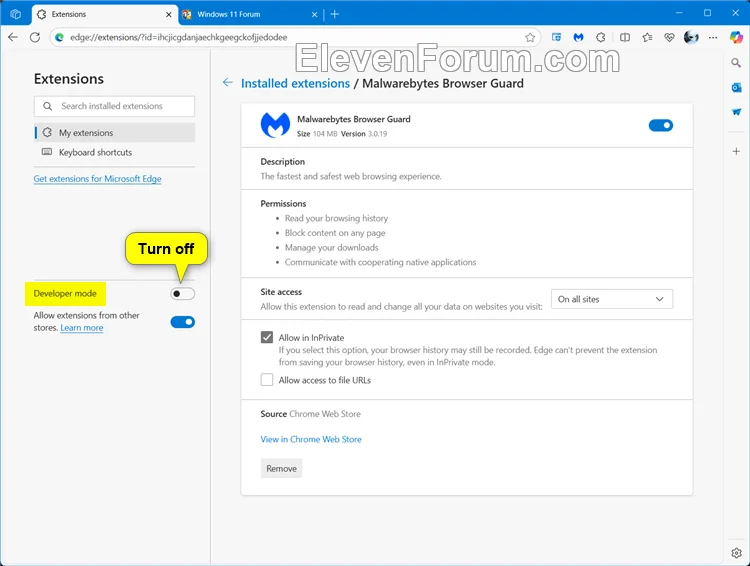Open Settings and more ellipsis menu
This screenshot has width=750, height=566.
click(713, 37)
